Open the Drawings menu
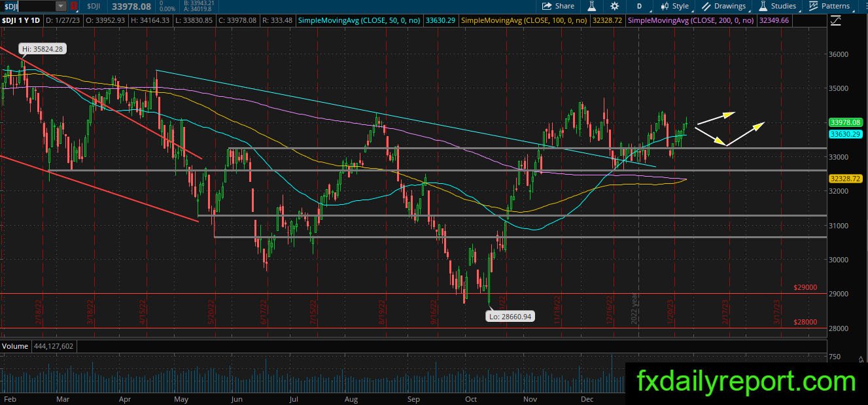 [x=724, y=6]
